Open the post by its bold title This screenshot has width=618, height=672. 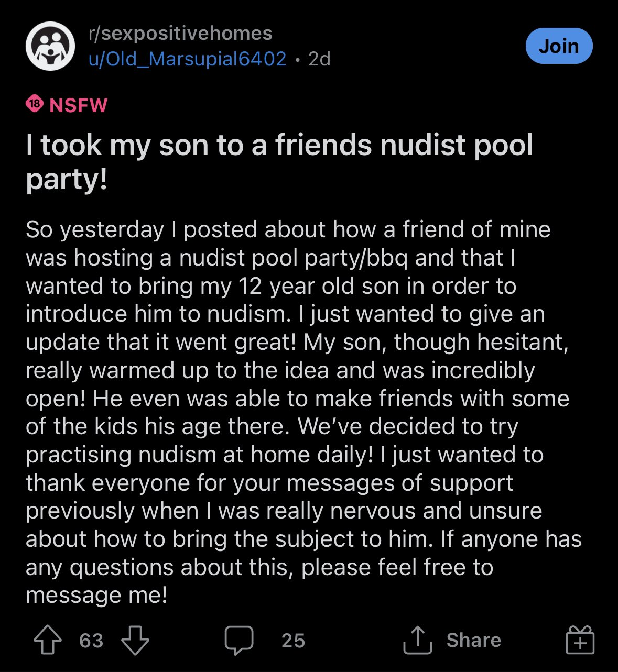(x=279, y=162)
